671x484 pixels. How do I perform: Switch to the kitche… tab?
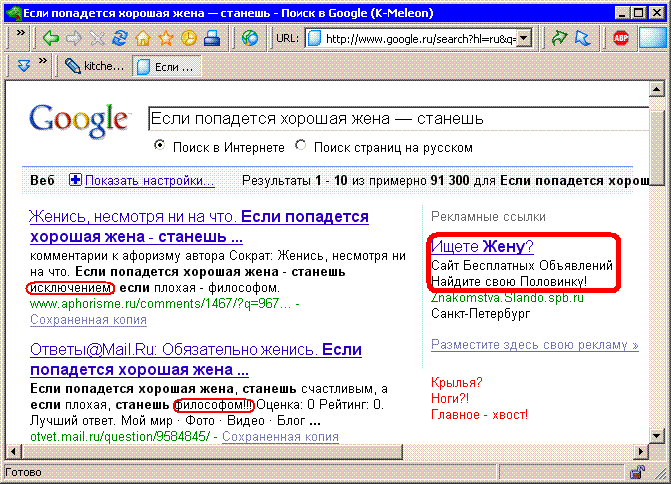tap(95, 66)
